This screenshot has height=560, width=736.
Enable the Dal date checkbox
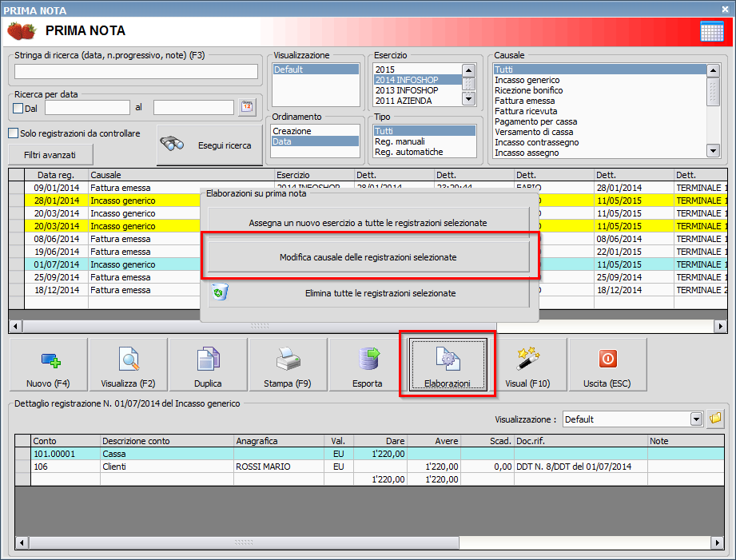pyautogui.click(x=18, y=109)
